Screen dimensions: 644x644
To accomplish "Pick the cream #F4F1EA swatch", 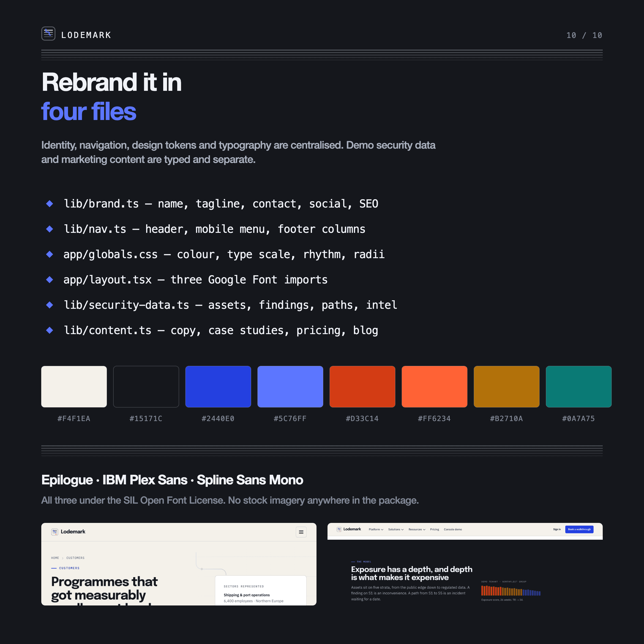I will tap(74, 387).
